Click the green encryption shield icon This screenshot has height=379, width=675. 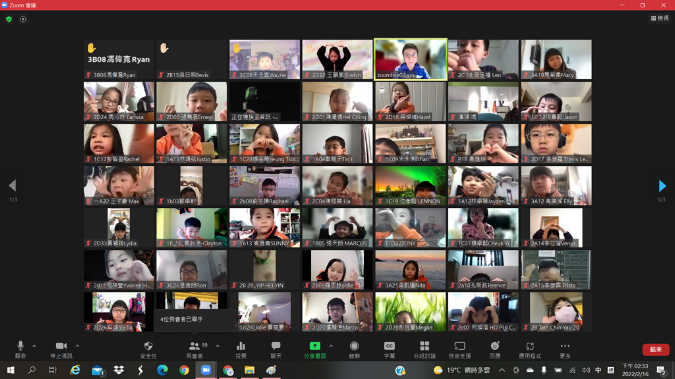[9, 19]
